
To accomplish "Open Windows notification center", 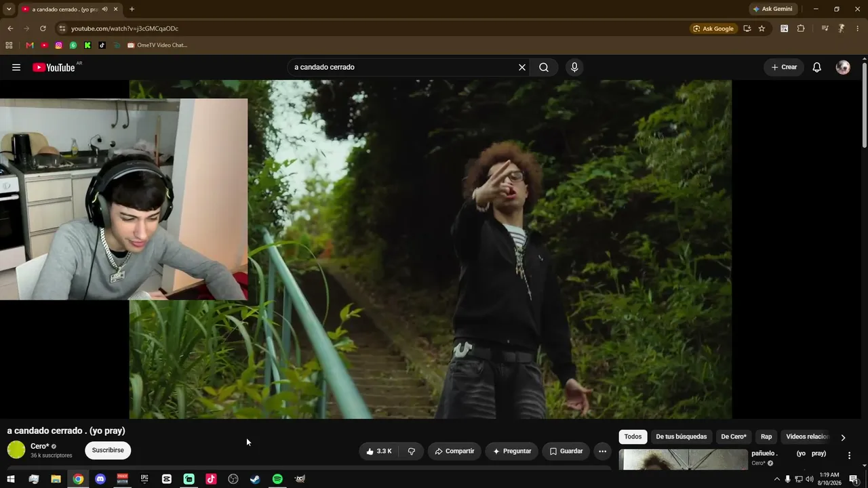I will pyautogui.click(x=854, y=479).
